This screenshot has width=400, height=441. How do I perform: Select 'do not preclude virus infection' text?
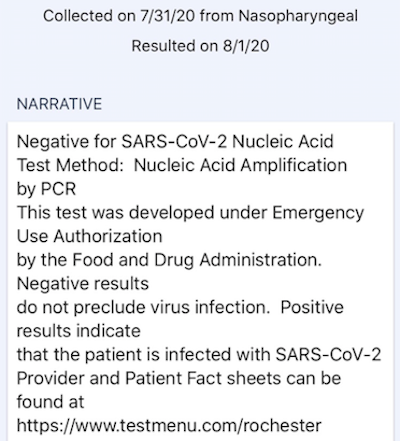click(143, 307)
